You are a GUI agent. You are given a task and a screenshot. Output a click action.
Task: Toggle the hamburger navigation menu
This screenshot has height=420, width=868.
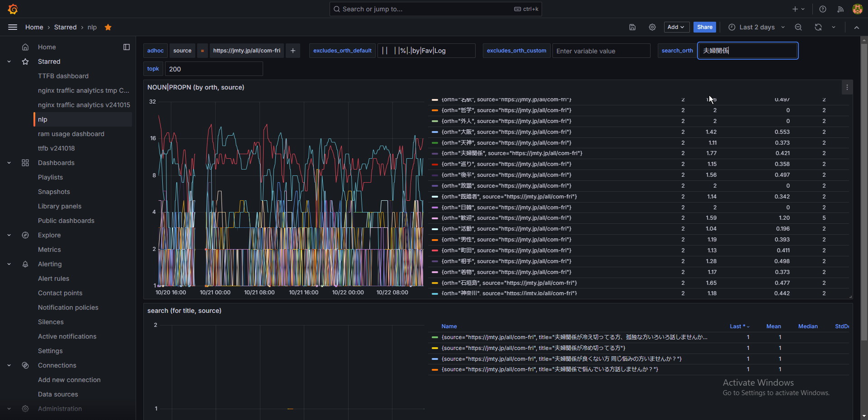[13, 27]
